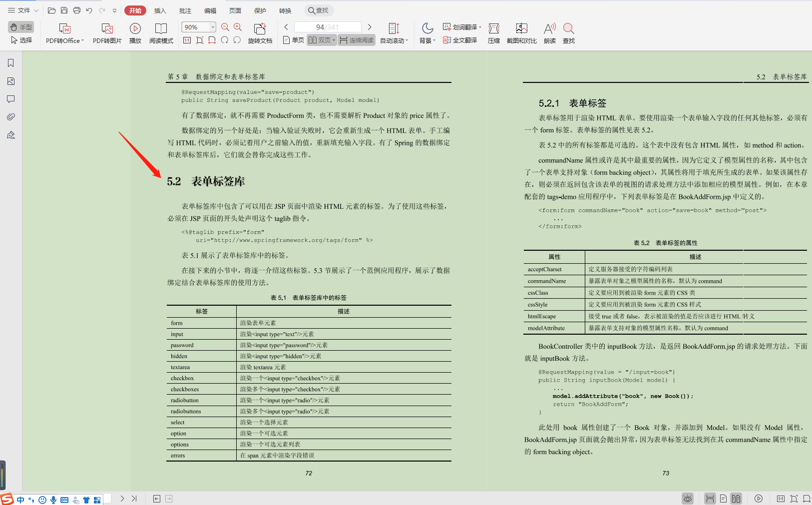Viewport: 812px width, 505px height.
Task: Click the page number field showing 94
Action: coord(328,27)
